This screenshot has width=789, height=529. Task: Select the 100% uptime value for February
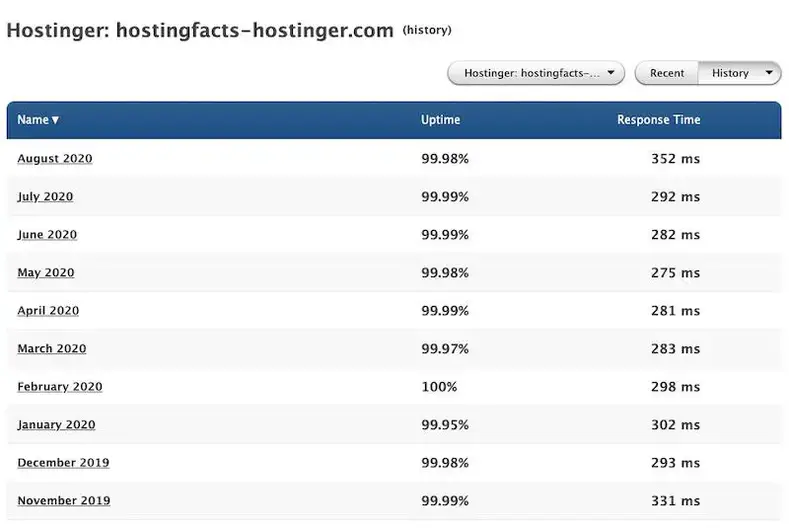[439, 387]
